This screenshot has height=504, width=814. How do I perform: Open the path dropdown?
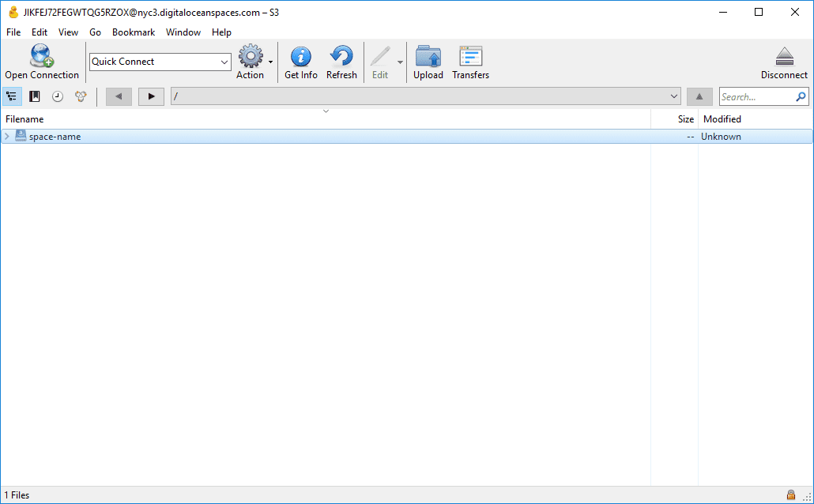point(674,96)
